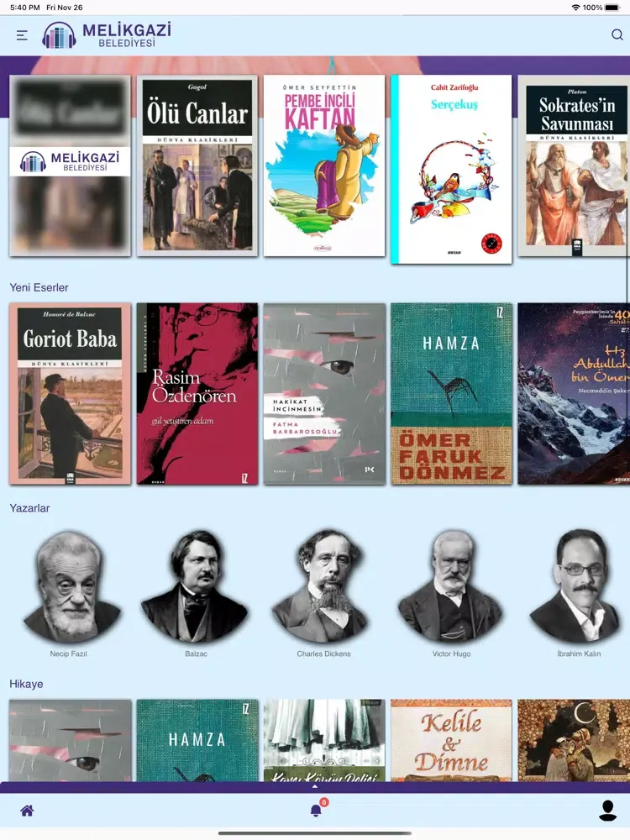
Task: Tap the battery indicator in status bar
Action: click(x=612, y=8)
